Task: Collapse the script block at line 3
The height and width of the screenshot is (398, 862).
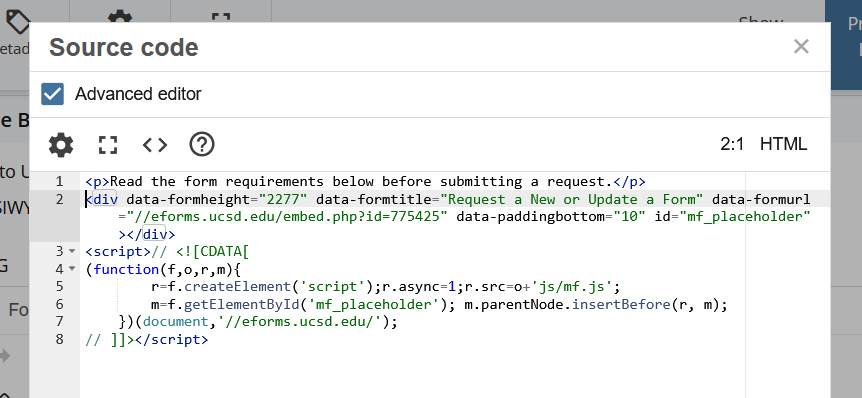Action: [x=72, y=252]
